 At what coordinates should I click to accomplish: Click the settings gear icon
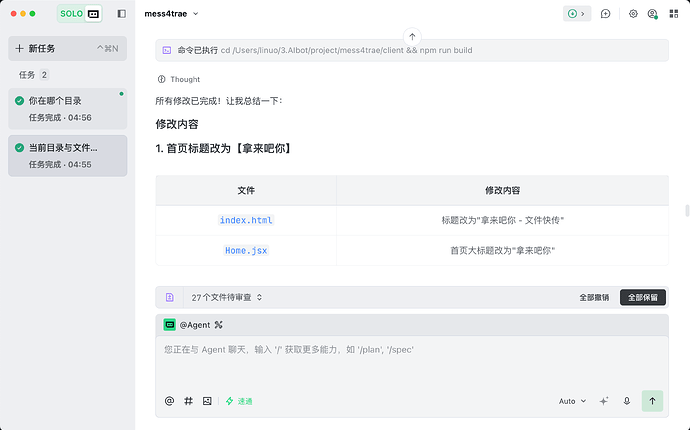tap(633, 14)
